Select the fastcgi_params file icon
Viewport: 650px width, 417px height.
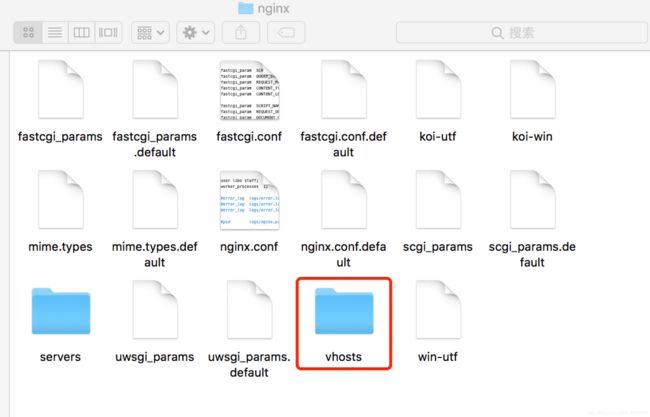click(61, 90)
